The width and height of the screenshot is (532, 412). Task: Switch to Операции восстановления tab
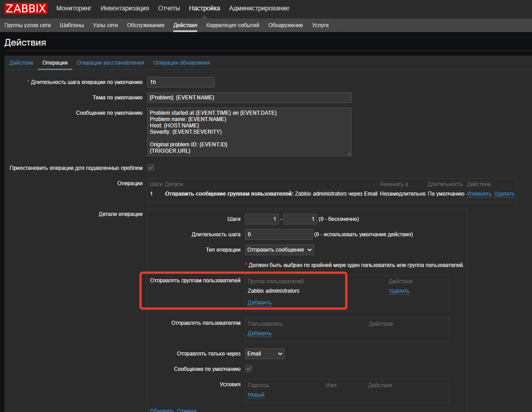(110, 63)
